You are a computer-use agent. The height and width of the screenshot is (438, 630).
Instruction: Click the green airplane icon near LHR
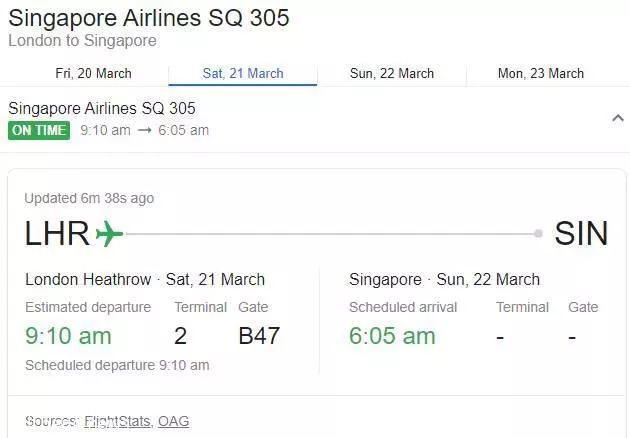[x=109, y=233]
